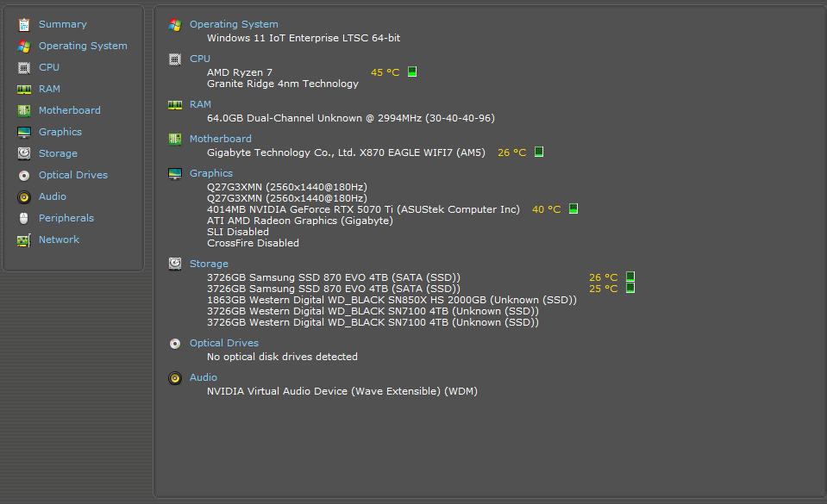827x504 pixels.
Task: Click the Graphics heading link in summary
Action: pos(211,173)
